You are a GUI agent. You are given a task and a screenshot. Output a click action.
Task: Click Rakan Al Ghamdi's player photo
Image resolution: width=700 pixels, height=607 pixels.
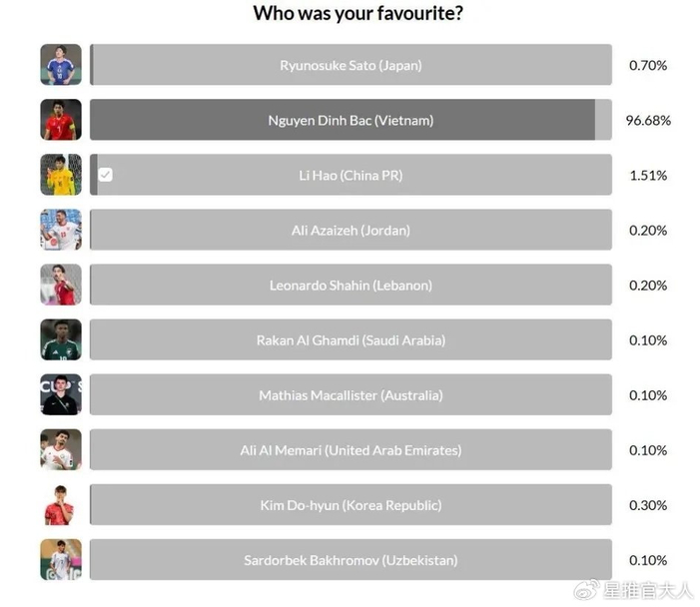61,339
